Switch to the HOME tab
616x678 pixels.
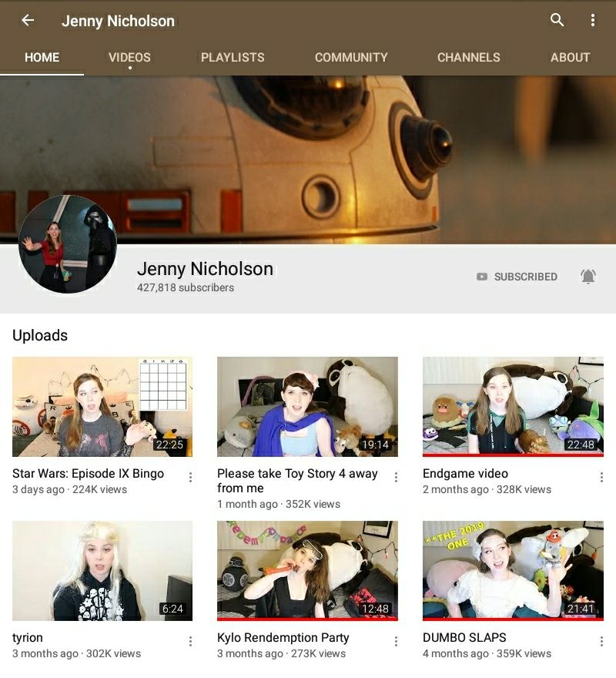tap(42, 58)
